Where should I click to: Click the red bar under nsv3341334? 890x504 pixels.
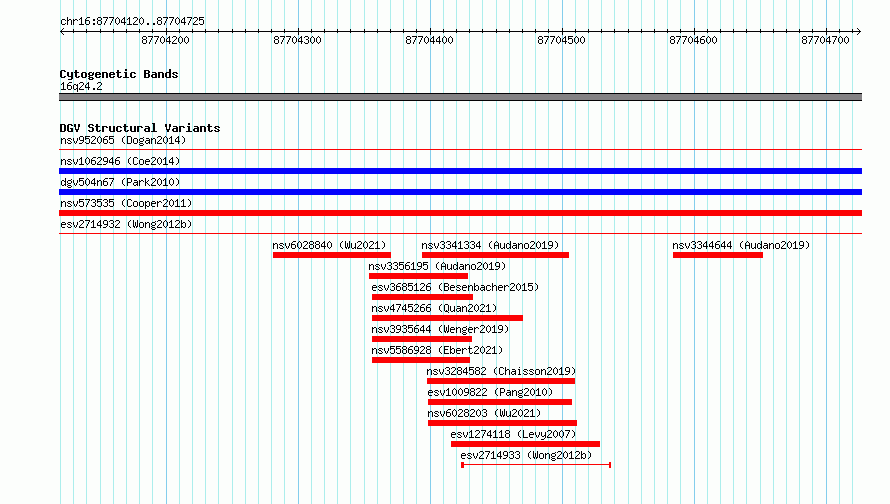[x=496, y=255]
